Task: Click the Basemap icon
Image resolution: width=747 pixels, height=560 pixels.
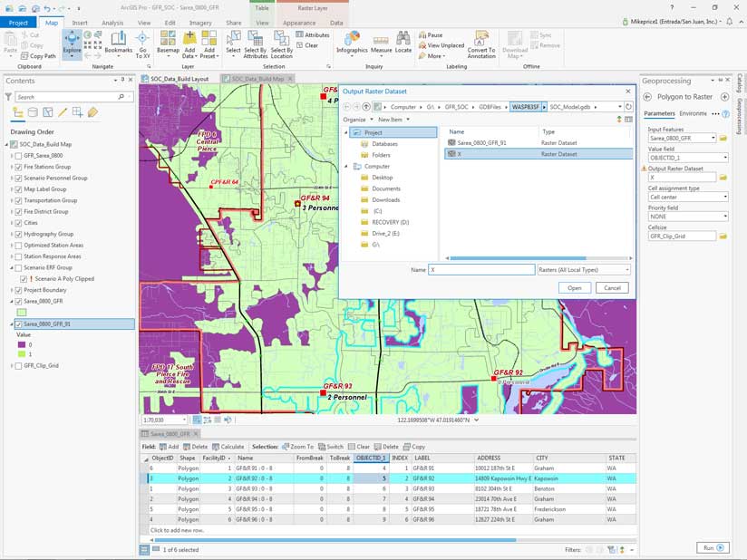Action: (168, 42)
